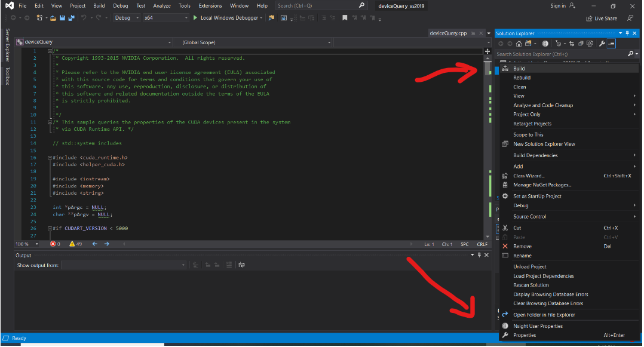Open the Extensions menu
644x347 pixels.
point(210,6)
